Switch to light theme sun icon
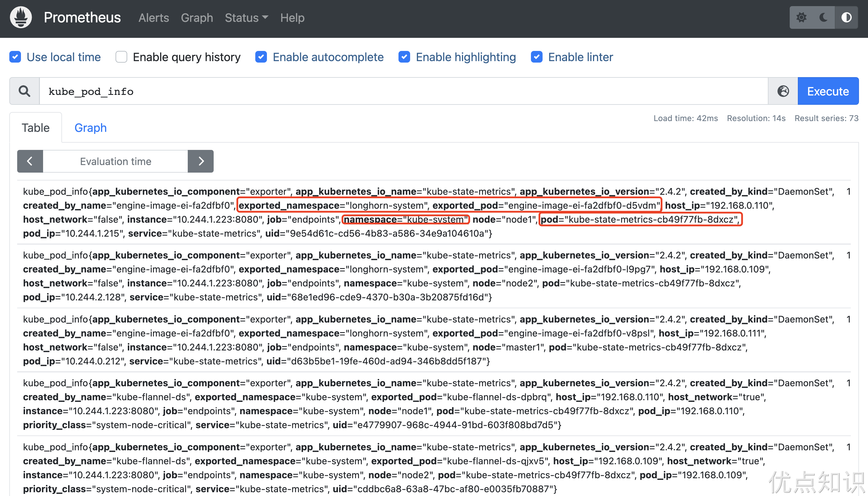 pos(801,17)
